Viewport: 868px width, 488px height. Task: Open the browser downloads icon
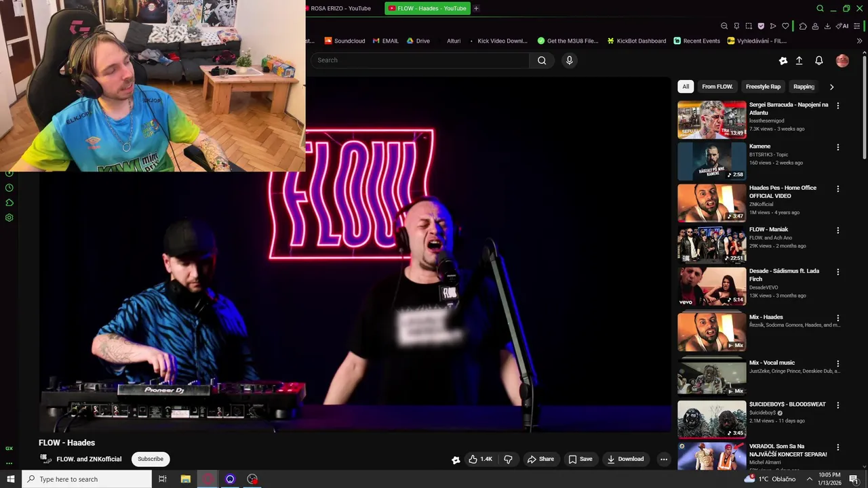coord(827,26)
